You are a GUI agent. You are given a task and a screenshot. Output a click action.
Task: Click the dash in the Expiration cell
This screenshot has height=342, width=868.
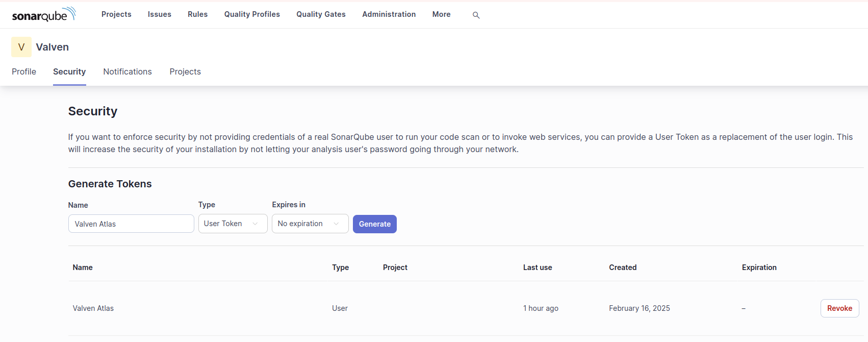tap(744, 308)
